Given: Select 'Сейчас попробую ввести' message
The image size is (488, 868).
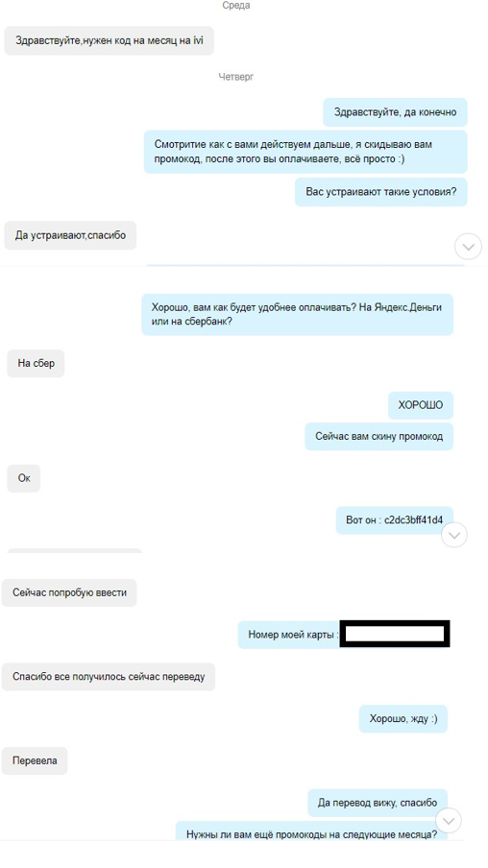Looking at the screenshot, I should pos(69,592).
